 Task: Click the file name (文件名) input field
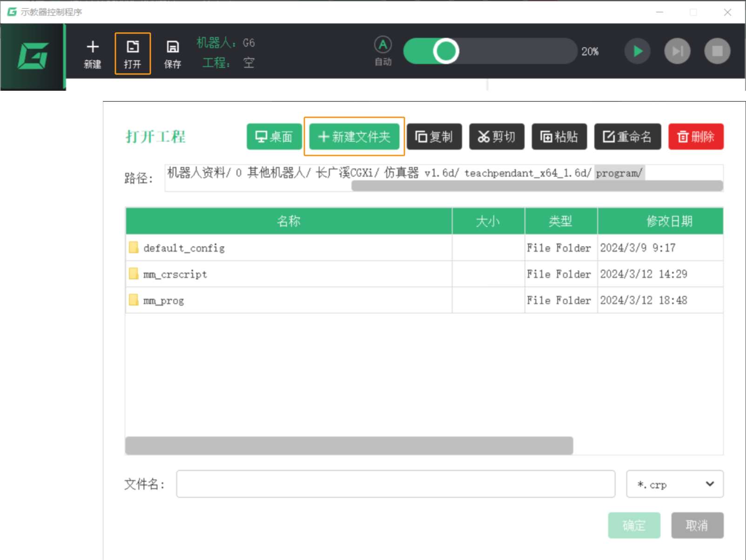(395, 484)
